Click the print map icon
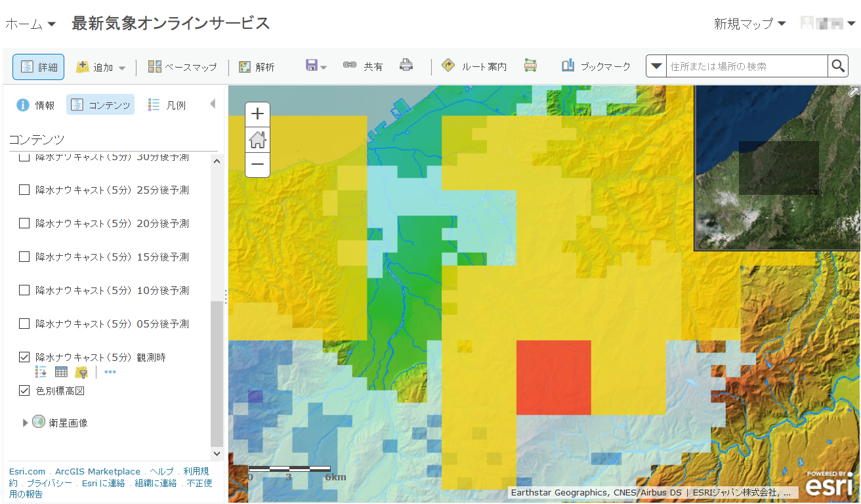The width and height of the screenshot is (861, 504). click(x=406, y=66)
